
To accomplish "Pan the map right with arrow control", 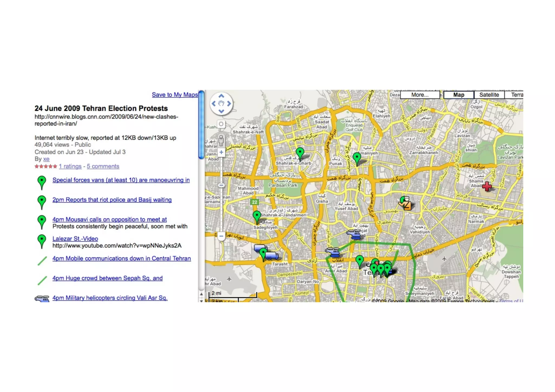I will pyautogui.click(x=229, y=103).
